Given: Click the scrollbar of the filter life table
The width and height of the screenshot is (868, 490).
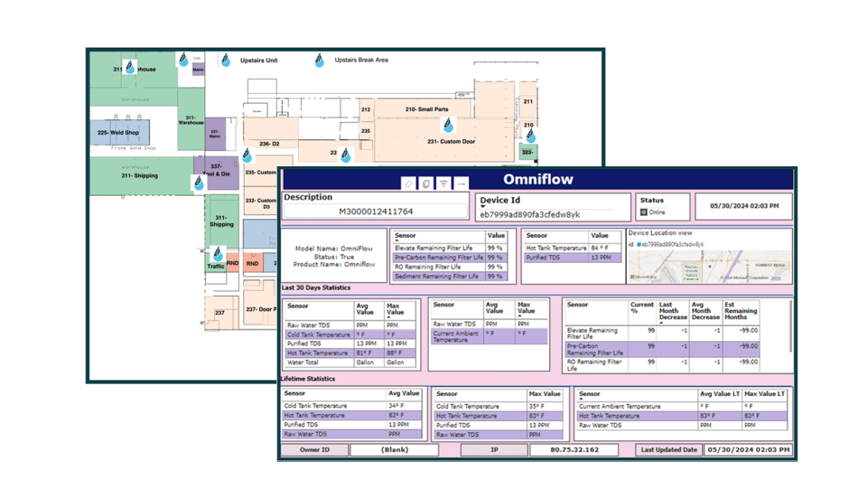Looking at the screenshot, I should pos(790,327).
